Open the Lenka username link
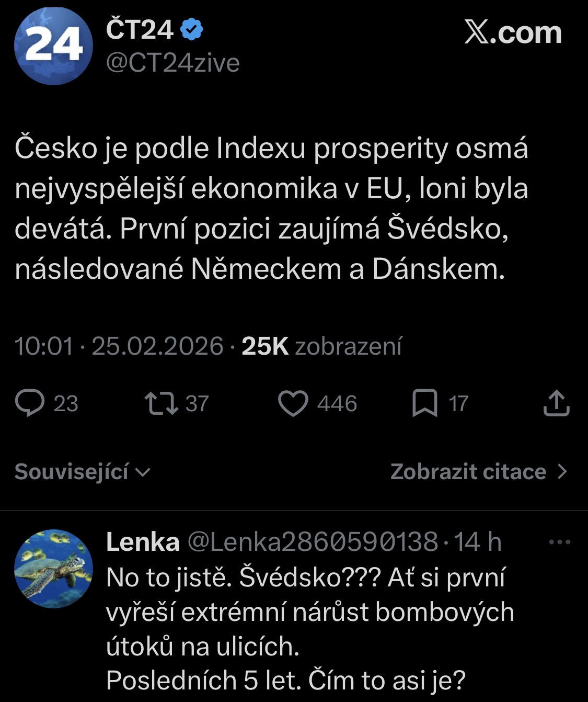This screenshot has width=588, height=702. [143, 542]
